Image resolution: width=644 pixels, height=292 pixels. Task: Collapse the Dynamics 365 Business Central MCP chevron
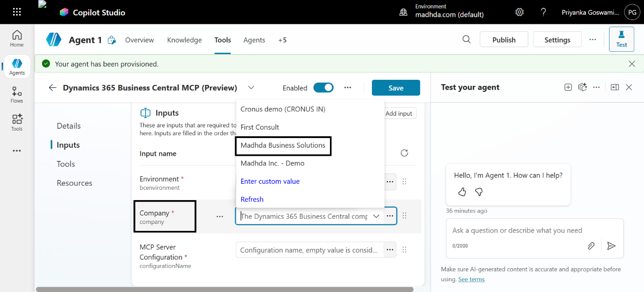(251, 87)
